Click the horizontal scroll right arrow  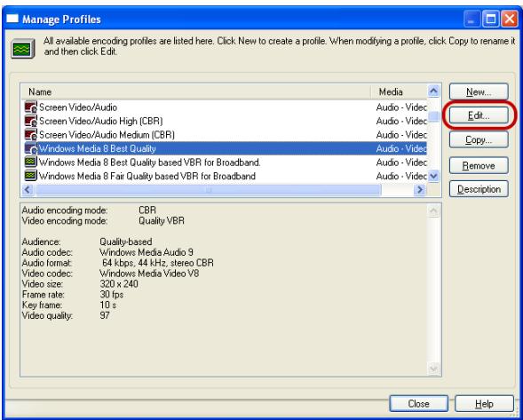click(x=420, y=190)
